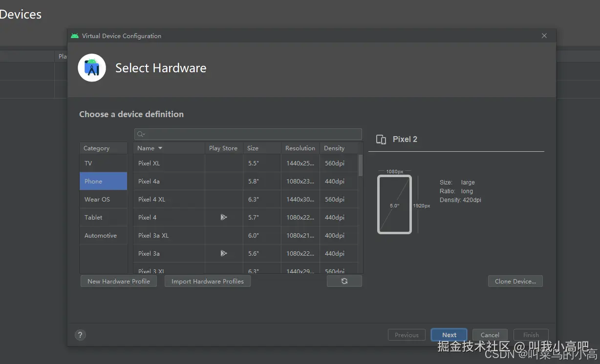Click the Play Store icon in Pixel 3a row
600x364 pixels.
click(224, 253)
